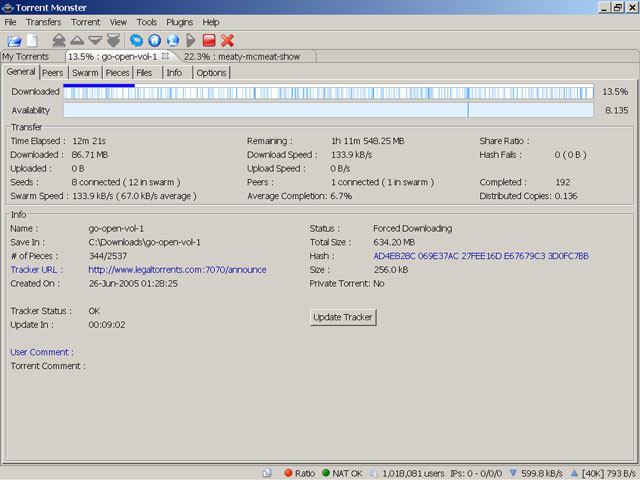The image size is (640, 480).
Task: Open the Torrent menu
Action: [x=85, y=22]
